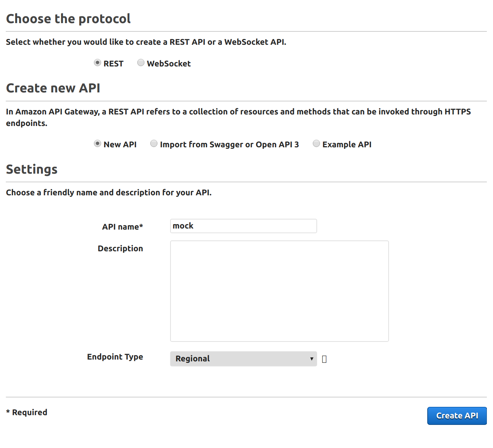Viewport: 493px width, 448px height.
Task: Select the REST protocol radio button
Action: [98, 63]
